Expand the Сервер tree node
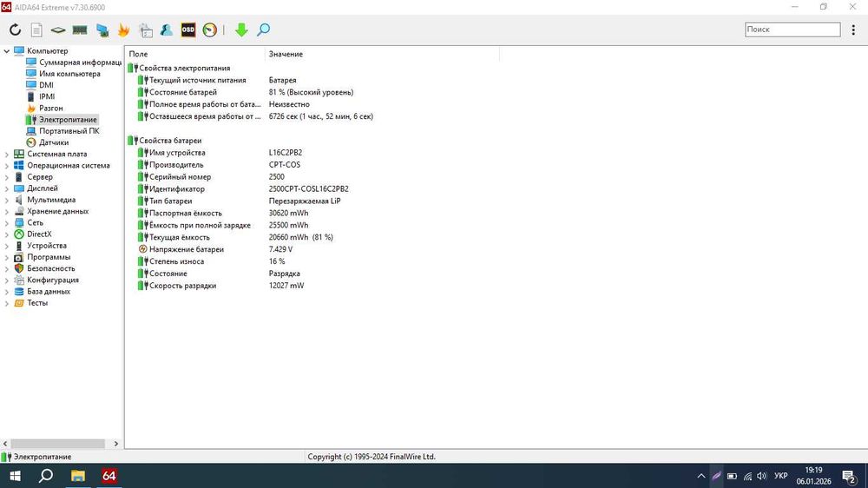The width and height of the screenshot is (868, 488). pyautogui.click(x=7, y=177)
